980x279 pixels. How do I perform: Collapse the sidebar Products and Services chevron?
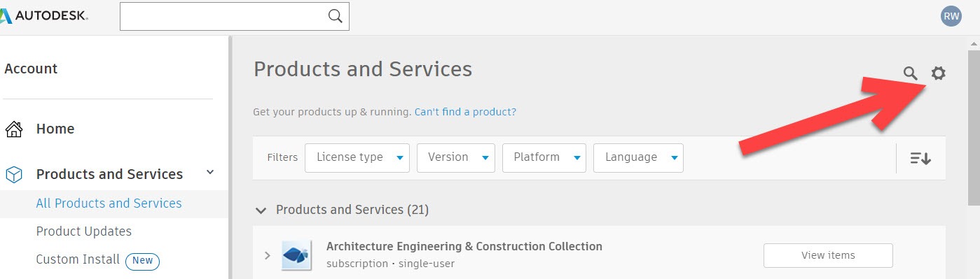[x=209, y=172]
